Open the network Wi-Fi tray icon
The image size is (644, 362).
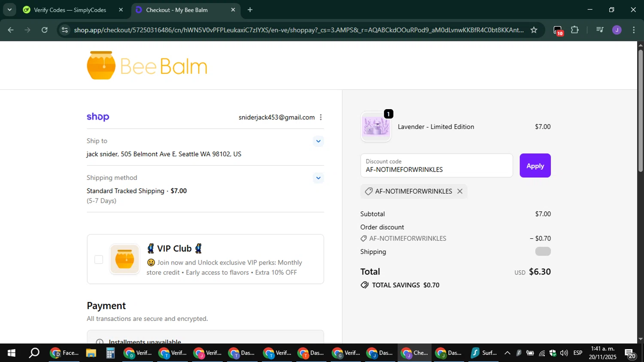(542, 353)
